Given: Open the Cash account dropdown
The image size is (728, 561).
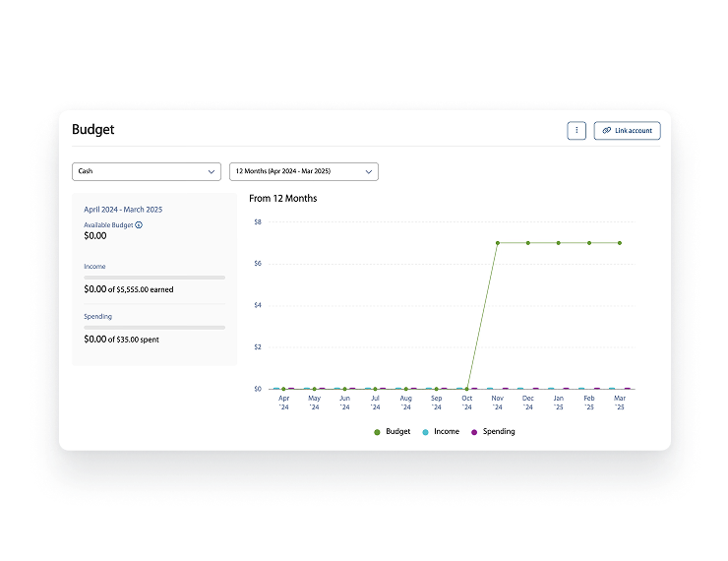Looking at the screenshot, I should 147,171.
